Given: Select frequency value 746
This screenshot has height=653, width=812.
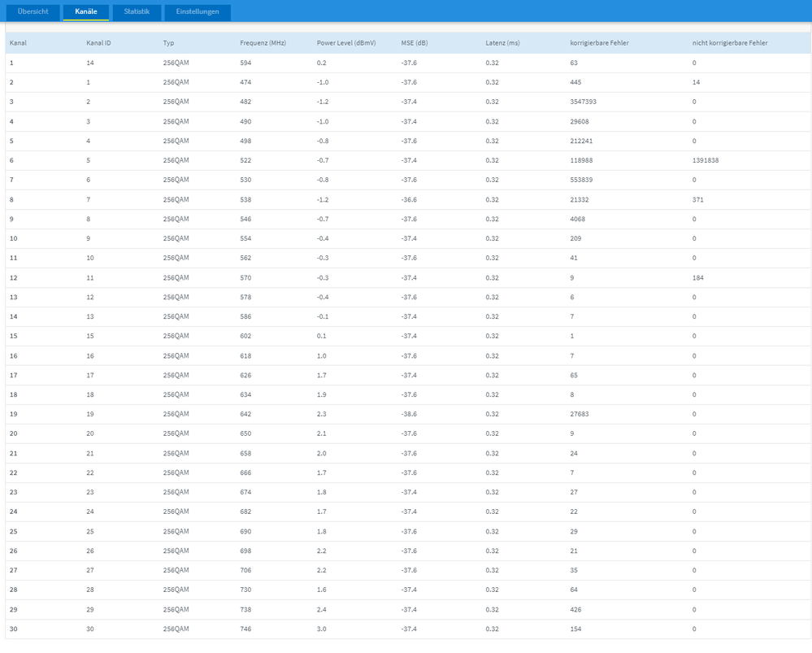Looking at the screenshot, I should [x=245, y=629].
